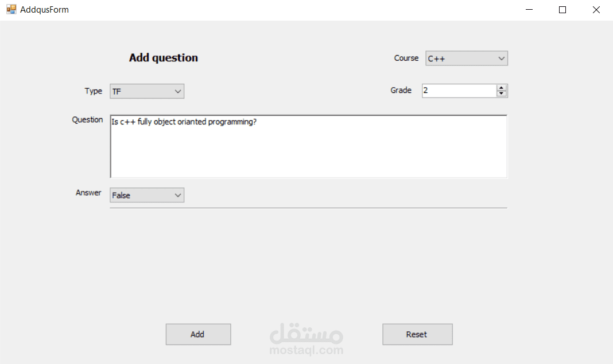Focus the Question text area

click(x=308, y=147)
